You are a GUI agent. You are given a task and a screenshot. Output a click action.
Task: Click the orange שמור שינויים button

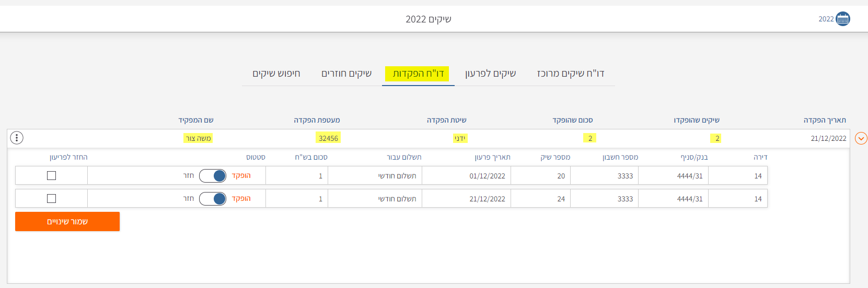coord(67,222)
